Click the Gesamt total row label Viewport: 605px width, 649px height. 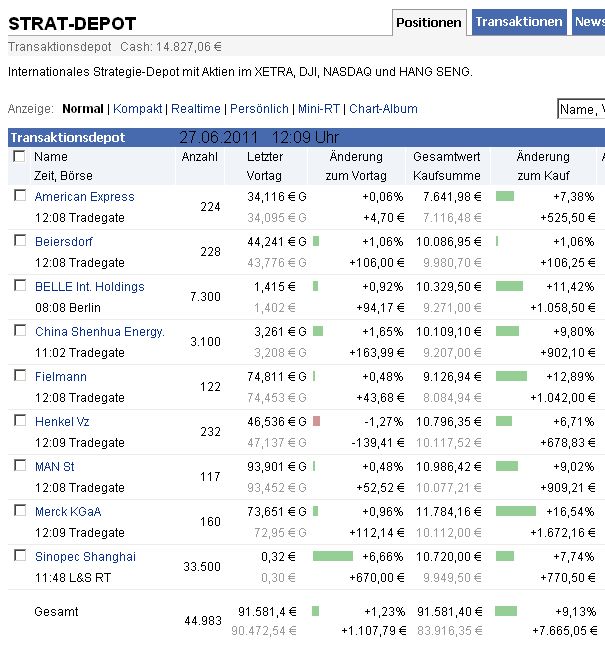coord(56,612)
